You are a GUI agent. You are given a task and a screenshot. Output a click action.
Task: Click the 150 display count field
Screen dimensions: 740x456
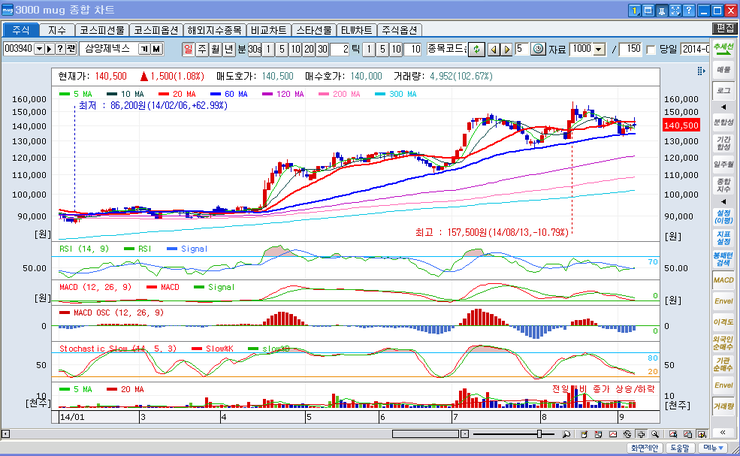[630, 49]
